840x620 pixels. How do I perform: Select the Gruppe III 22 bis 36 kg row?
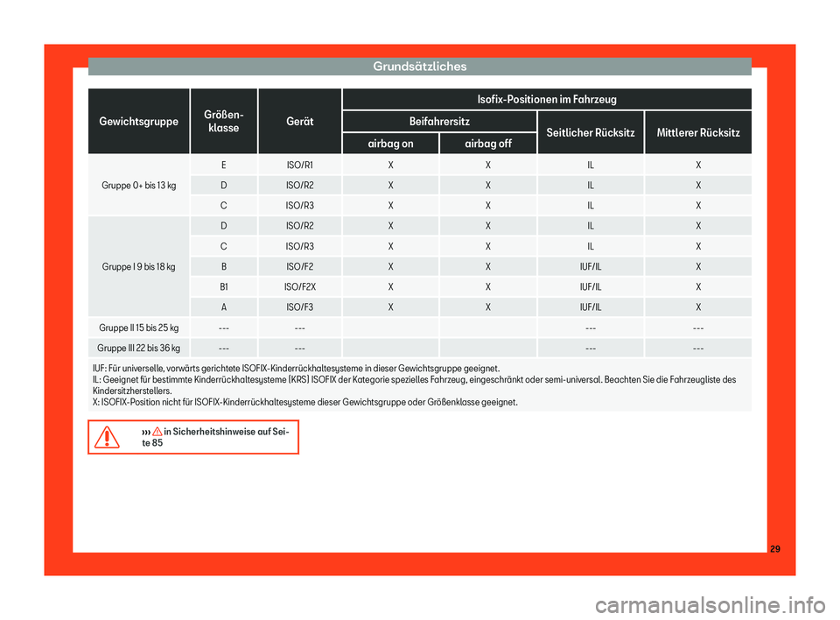pos(419,348)
